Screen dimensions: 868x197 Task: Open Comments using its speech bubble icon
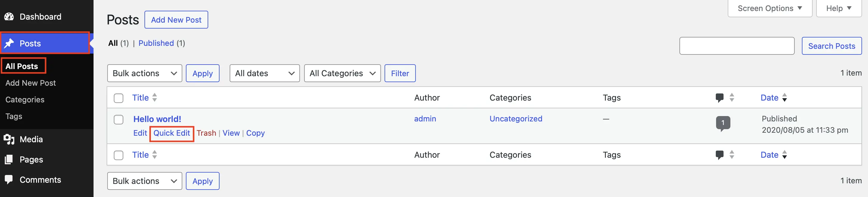[x=9, y=179]
